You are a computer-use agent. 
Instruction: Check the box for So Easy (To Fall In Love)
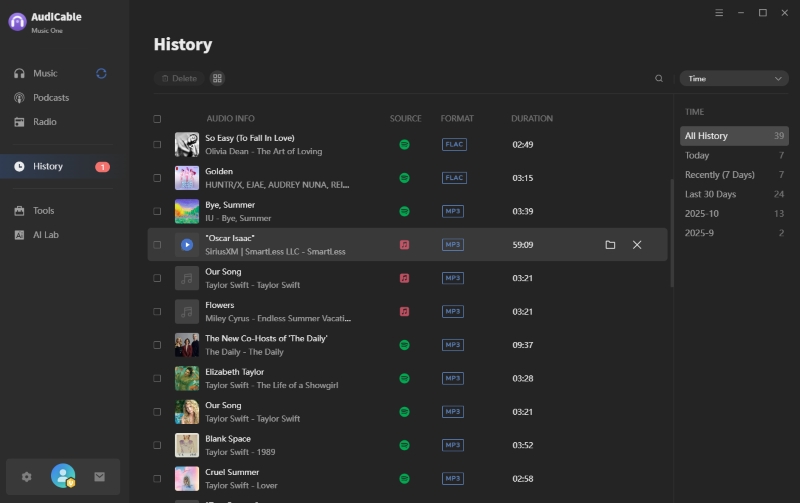(157, 144)
